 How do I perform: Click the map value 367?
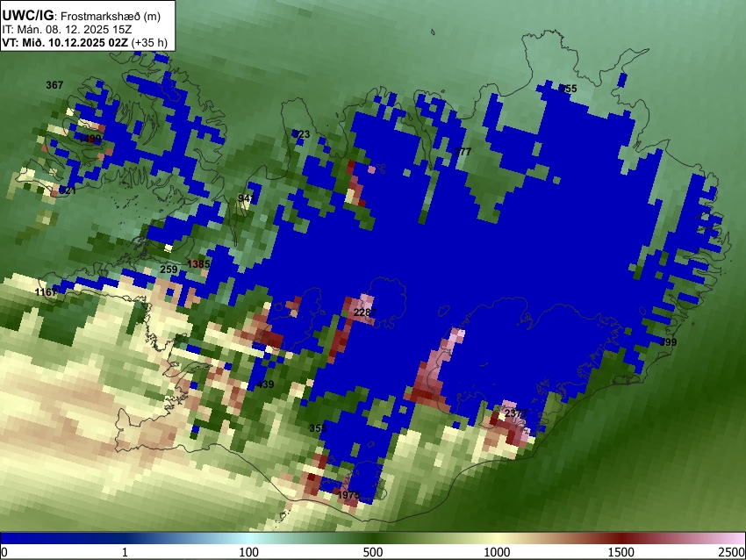pos(54,85)
